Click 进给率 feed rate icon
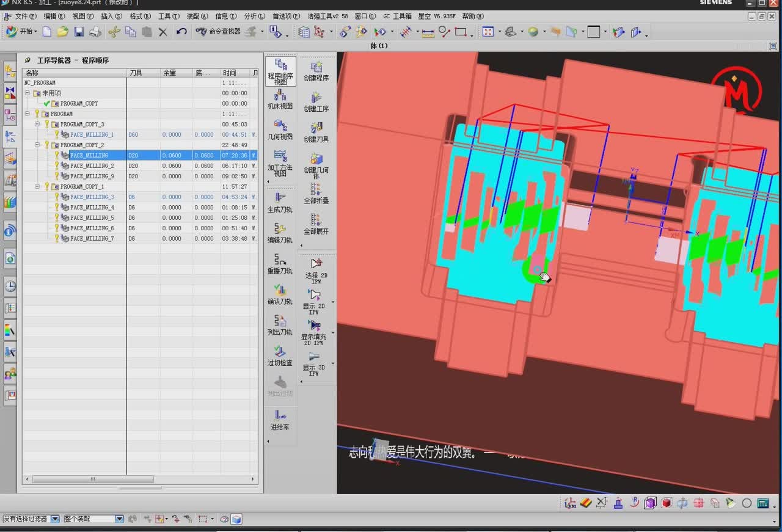The image size is (782, 532). [280, 420]
